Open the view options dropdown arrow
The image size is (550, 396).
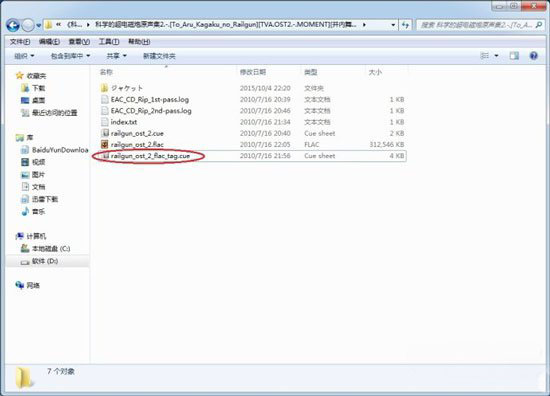coord(496,56)
